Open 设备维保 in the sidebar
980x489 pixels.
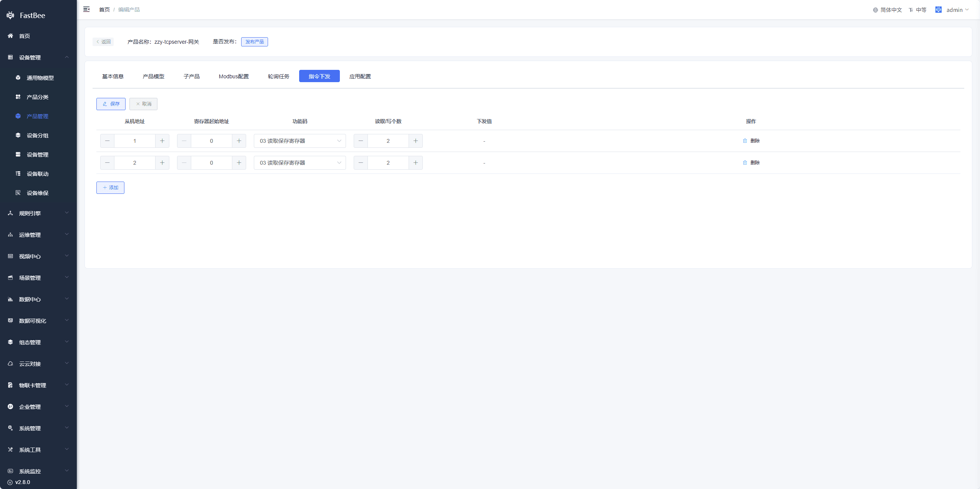(x=38, y=193)
